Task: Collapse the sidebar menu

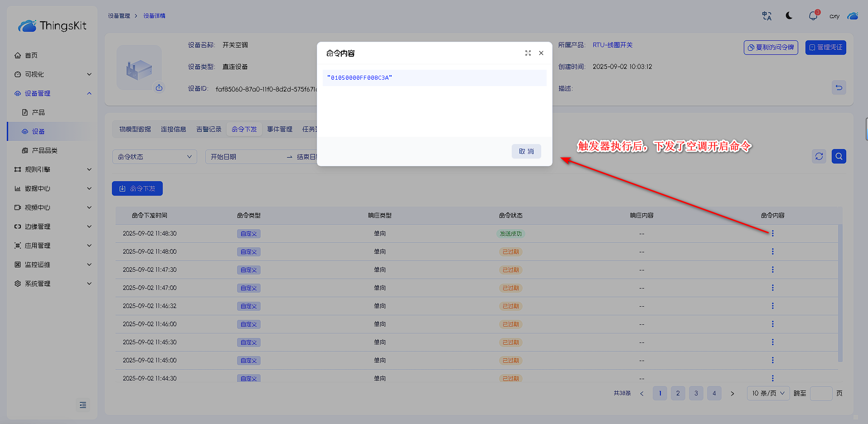Action: point(83,405)
